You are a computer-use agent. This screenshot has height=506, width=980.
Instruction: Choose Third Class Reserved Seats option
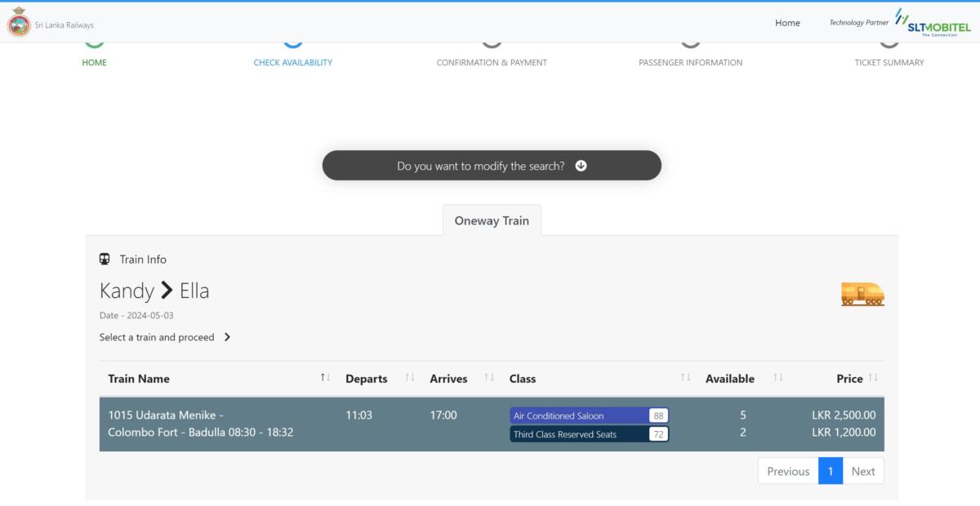[x=588, y=434]
